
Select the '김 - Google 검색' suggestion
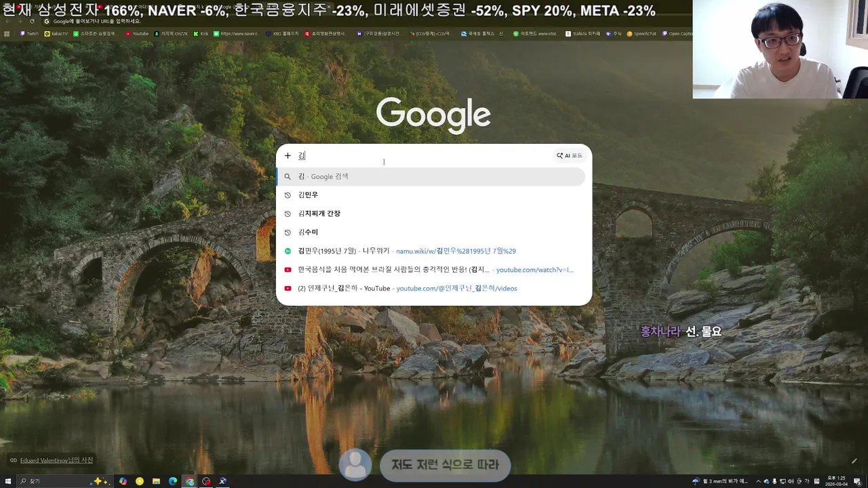click(x=431, y=176)
